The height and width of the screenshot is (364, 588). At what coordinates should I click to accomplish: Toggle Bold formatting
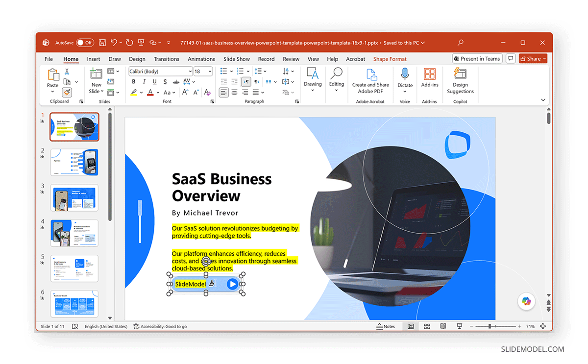point(133,82)
